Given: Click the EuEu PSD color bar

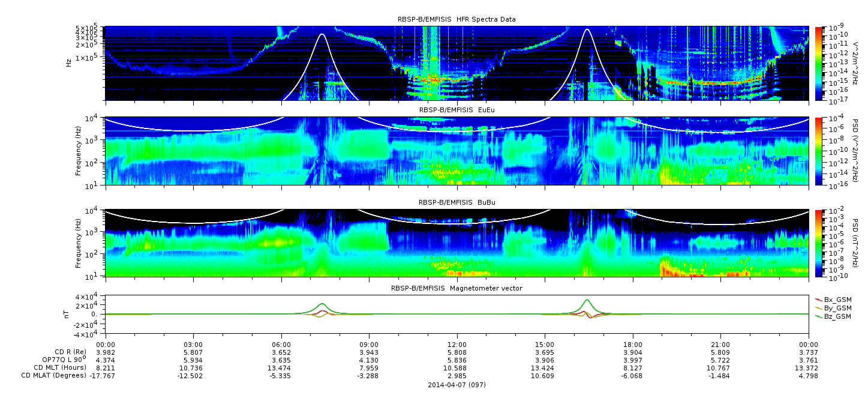Looking at the screenshot, I should tap(819, 152).
